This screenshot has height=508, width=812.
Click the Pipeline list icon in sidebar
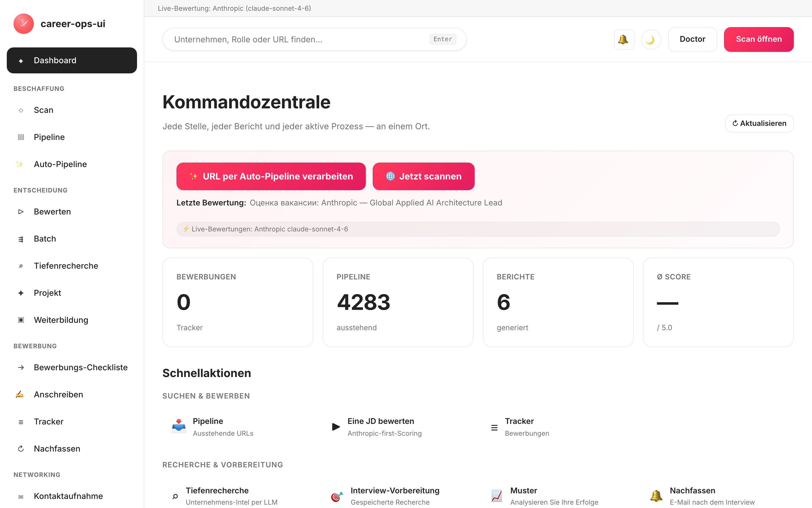coord(21,137)
